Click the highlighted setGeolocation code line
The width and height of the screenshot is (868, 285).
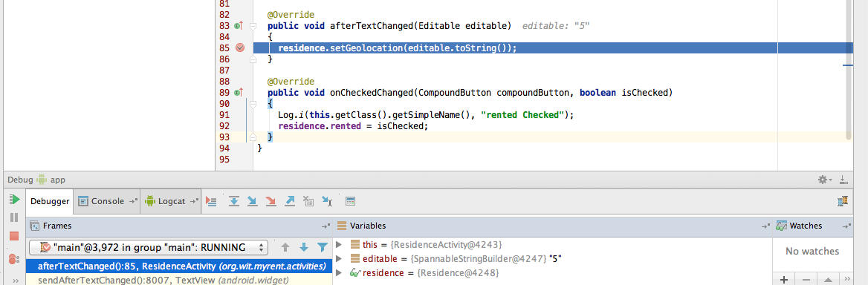click(398, 48)
